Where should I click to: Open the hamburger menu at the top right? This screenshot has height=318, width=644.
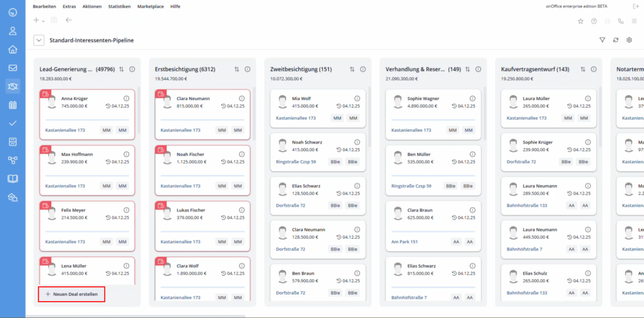point(635,21)
